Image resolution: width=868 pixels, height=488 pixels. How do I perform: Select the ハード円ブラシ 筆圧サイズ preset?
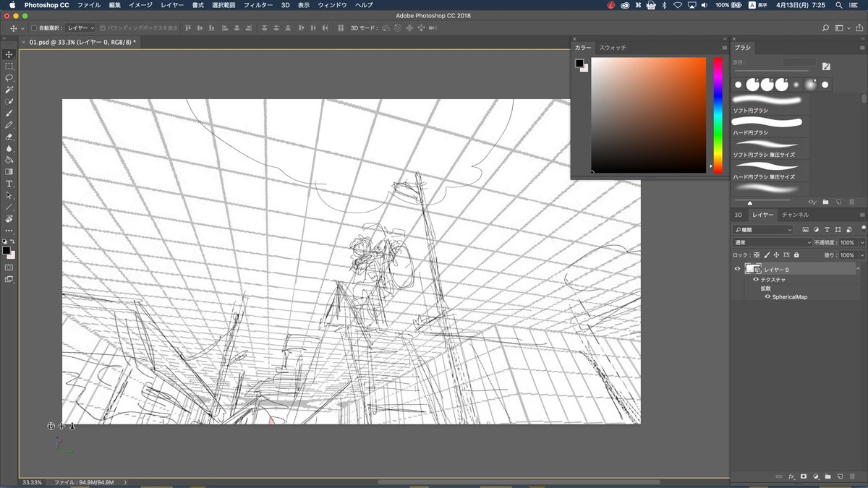pos(770,170)
